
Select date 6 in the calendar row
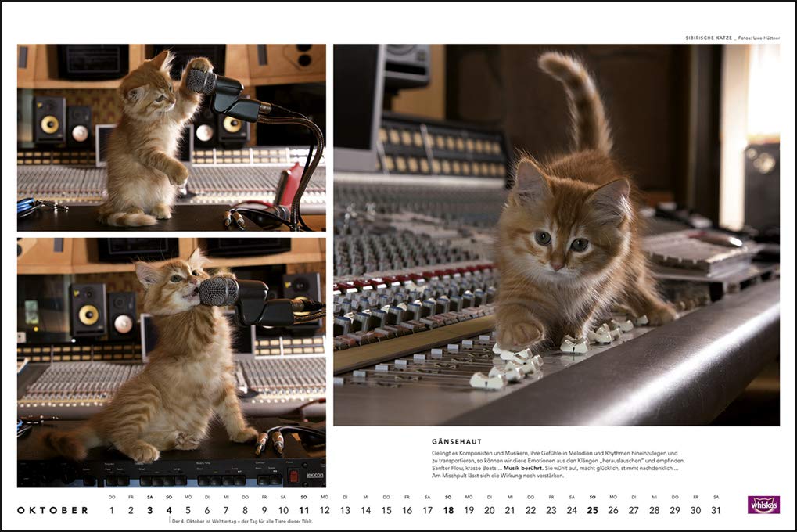tap(206, 510)
